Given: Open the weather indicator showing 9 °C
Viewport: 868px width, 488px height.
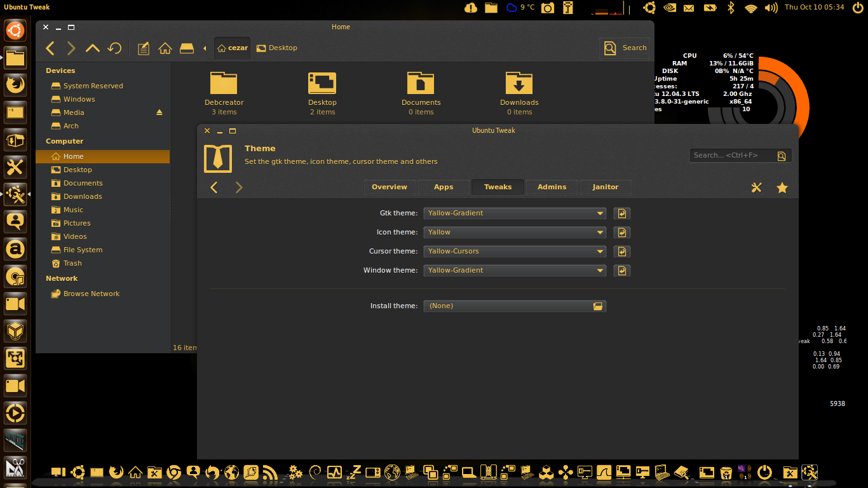Looking at the screenshot, I should tap(520, 8).
